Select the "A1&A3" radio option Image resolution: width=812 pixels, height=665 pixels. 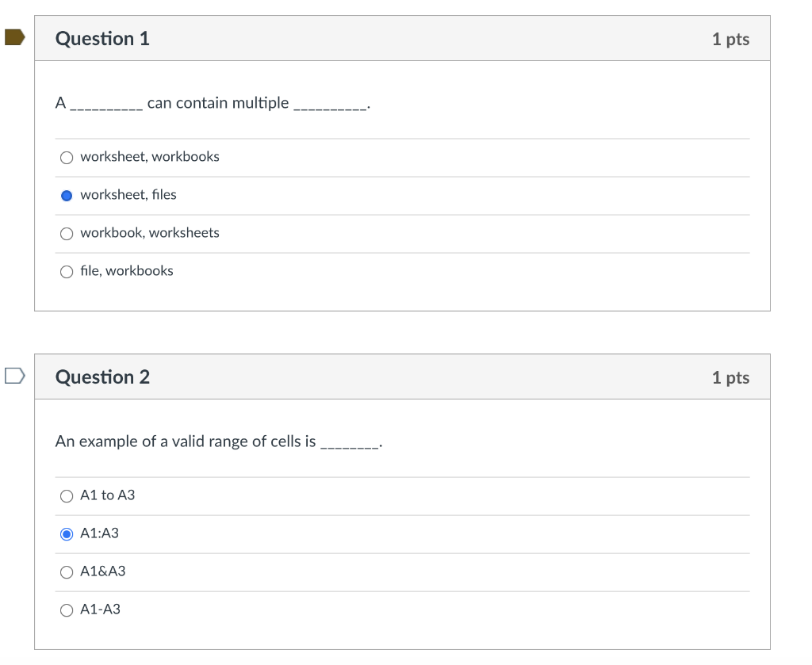[x=67, y=571]
